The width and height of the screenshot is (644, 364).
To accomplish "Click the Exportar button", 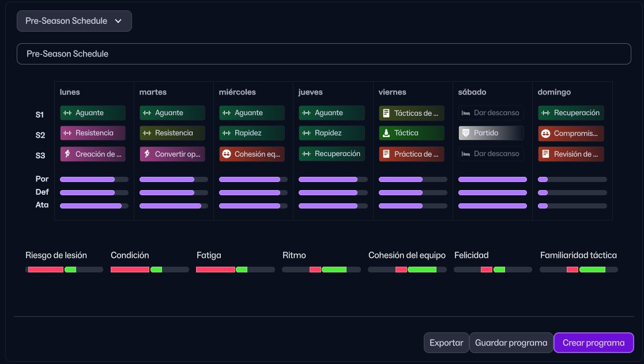I will [x=446, y=343].
